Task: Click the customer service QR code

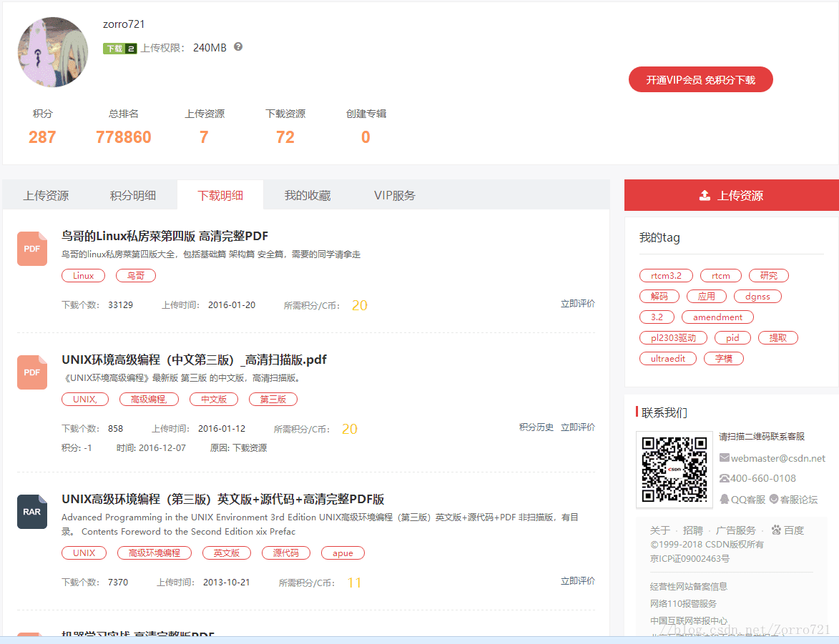Action: tap(674, 470)
